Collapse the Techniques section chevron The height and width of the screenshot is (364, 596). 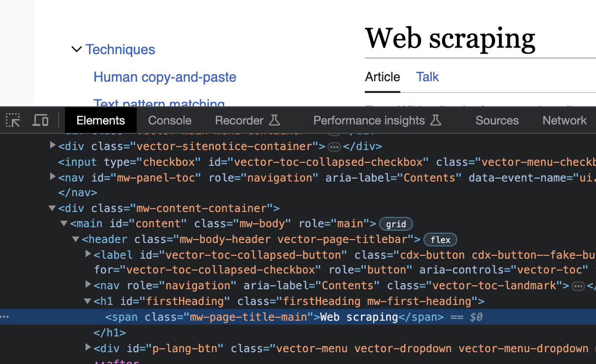(76, 49)
